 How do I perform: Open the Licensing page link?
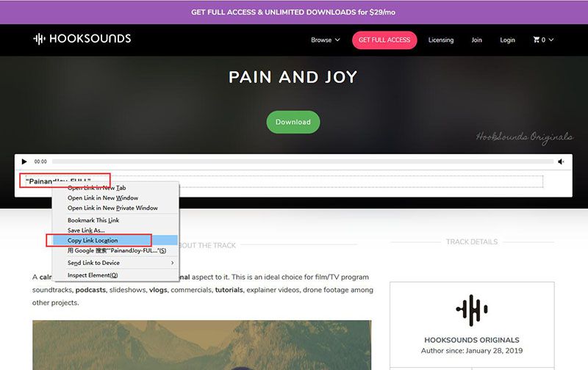click(x=441, y=40)
